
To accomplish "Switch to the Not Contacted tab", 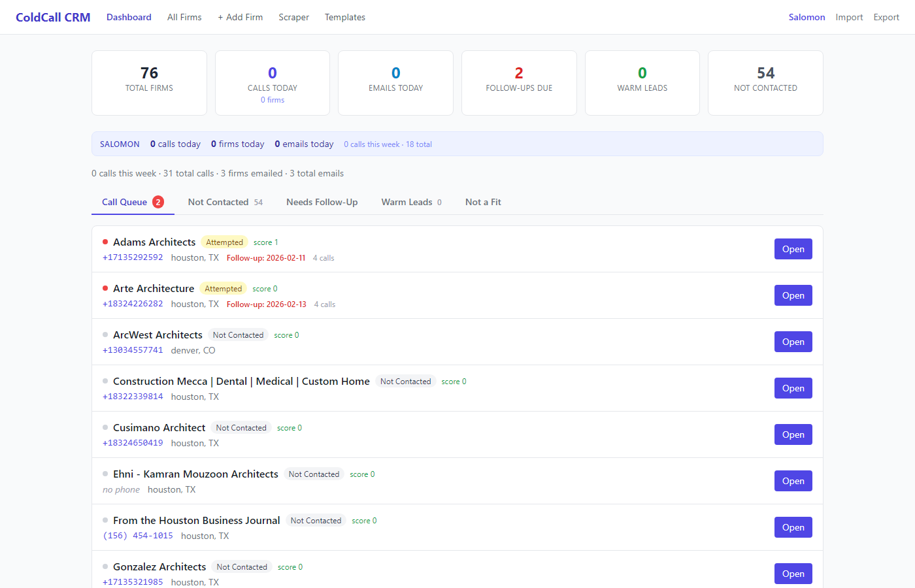I will point(225,202).
